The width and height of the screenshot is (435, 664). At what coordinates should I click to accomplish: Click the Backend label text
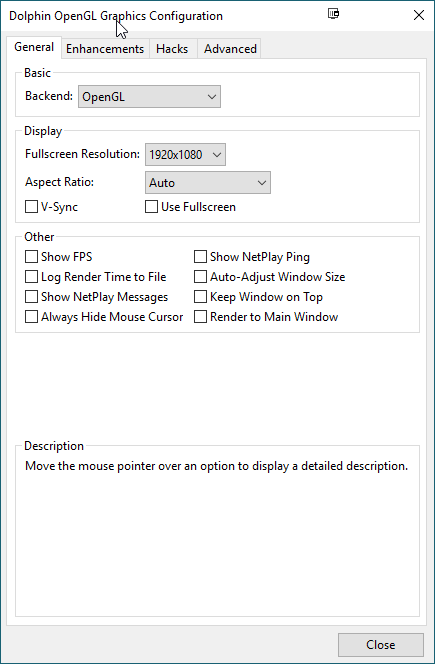(49, 96)
